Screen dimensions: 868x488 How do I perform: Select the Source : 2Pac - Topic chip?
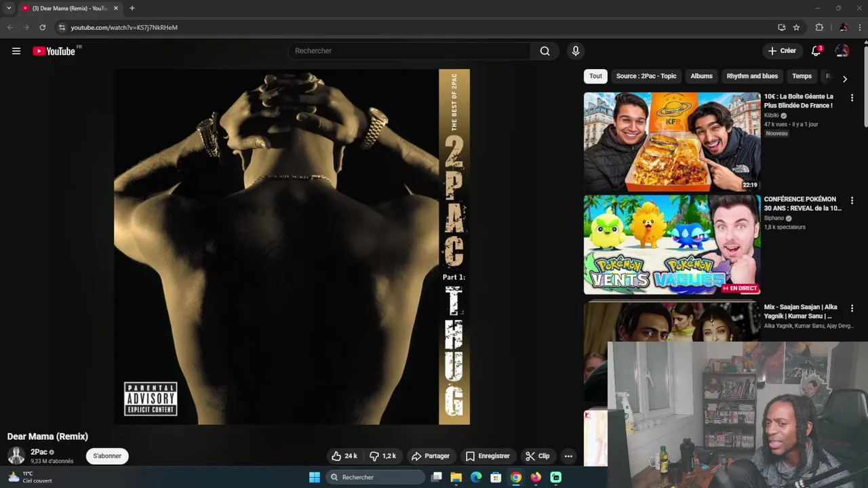646,76
